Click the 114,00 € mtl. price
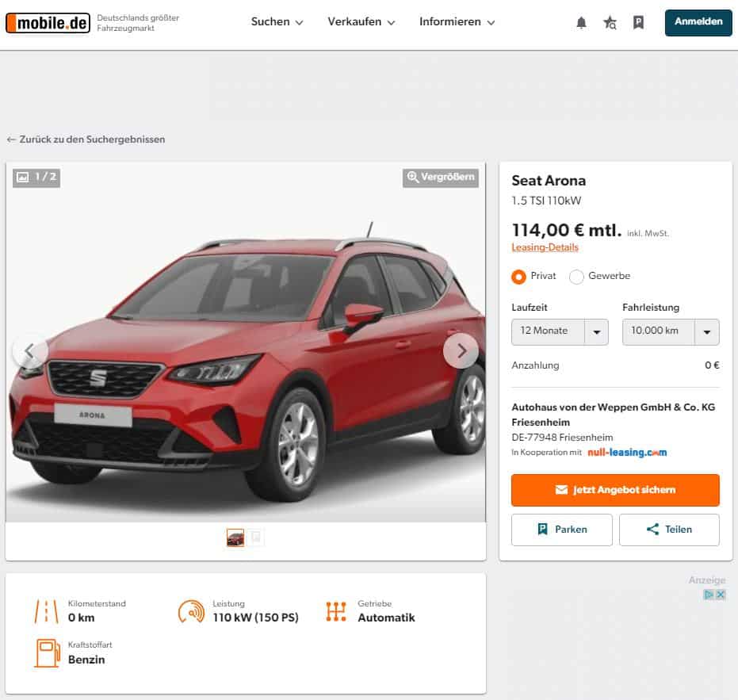738x700 pixels. pos(567,230)
